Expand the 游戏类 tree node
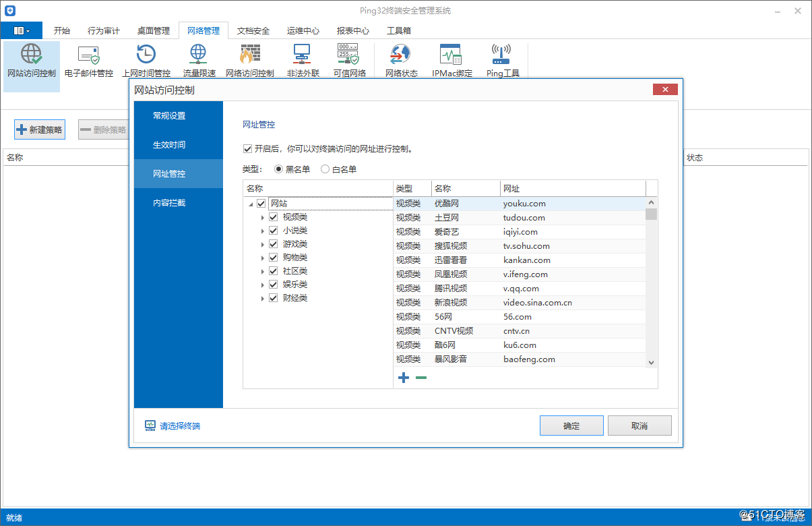Image resolution: width=812 pixels, height=526 pixels. click(263, 244)
